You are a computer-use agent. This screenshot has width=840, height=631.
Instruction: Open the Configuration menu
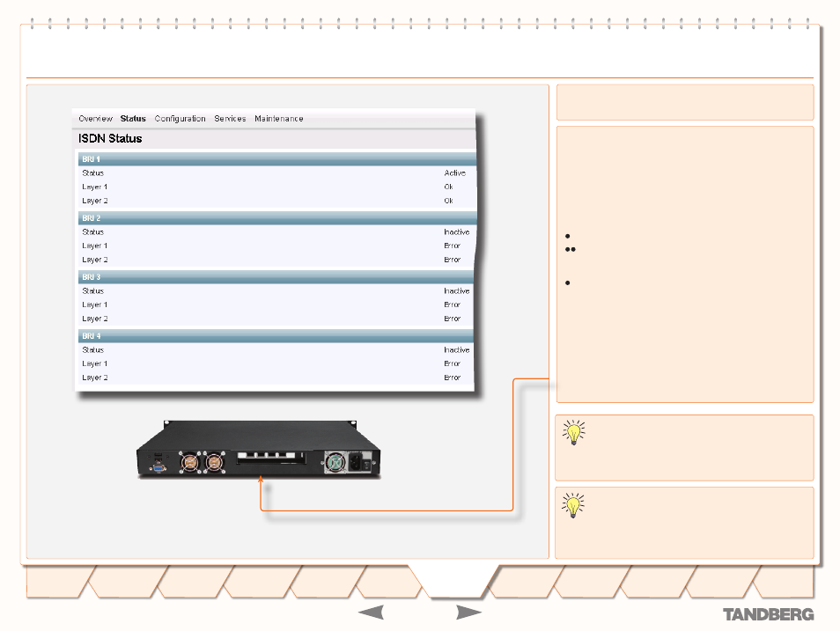180,119
